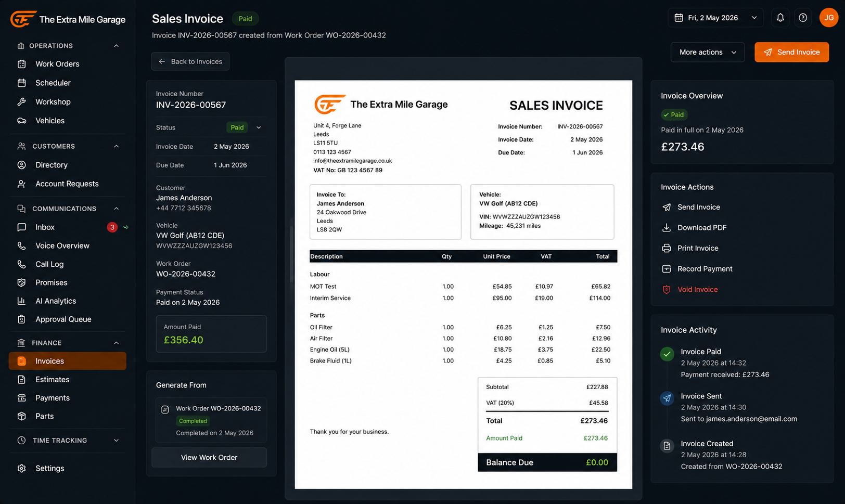This screenshot has width=845, height=504.
Task: Open the date picker Fri, 2 May 2026
Action: pyautogui.click(x=715, y=18)
